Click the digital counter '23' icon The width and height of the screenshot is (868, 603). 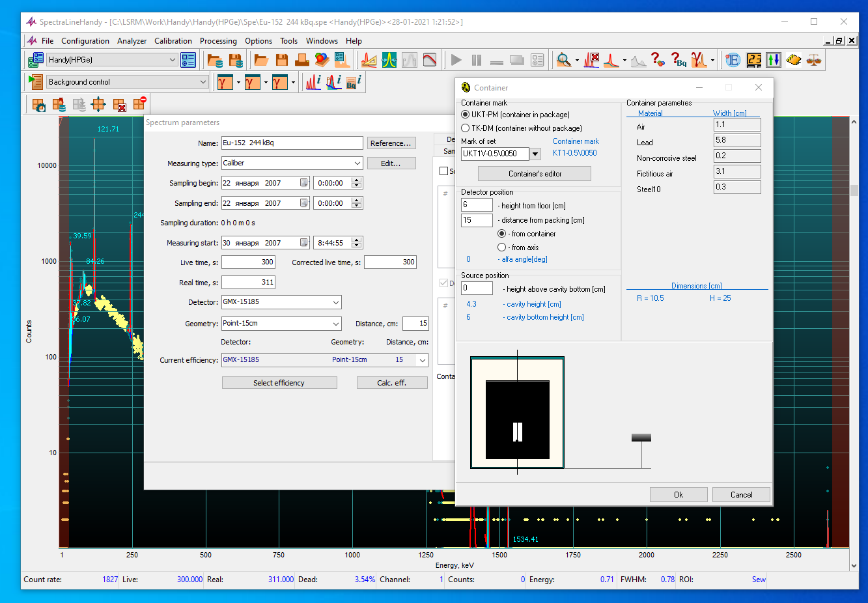coord(753,60)
